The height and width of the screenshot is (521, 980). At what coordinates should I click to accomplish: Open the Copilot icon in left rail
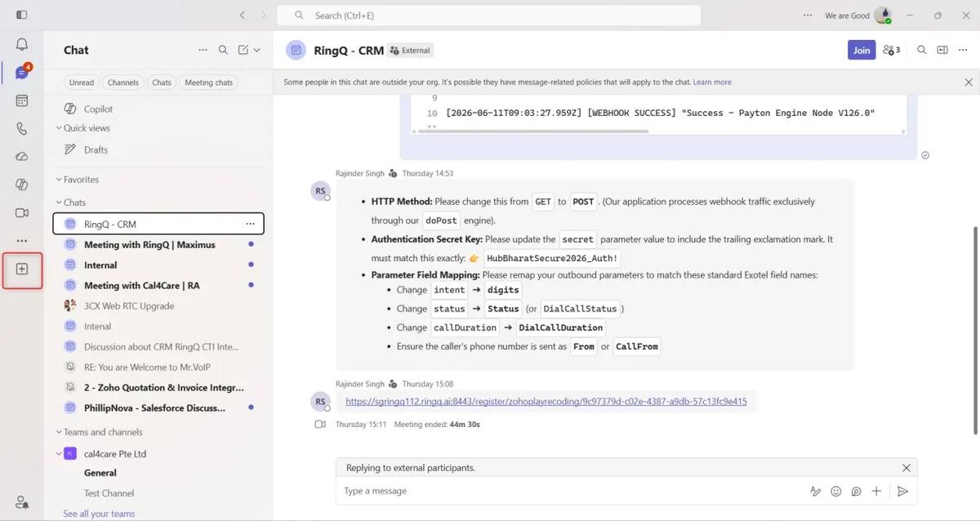click(x=22, y=185)
